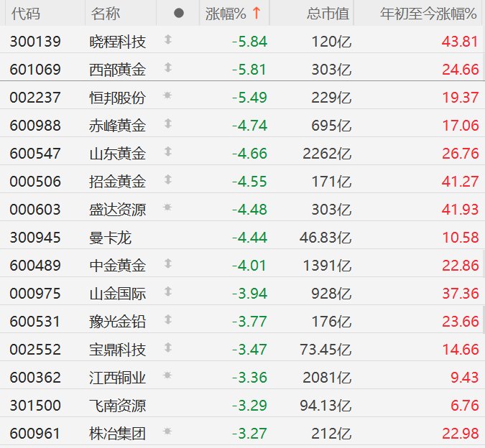The height and width of the screenshot is (448, 485).
Task: Click the marker icon beside 西部黄金
Action: tap(168, 67)
